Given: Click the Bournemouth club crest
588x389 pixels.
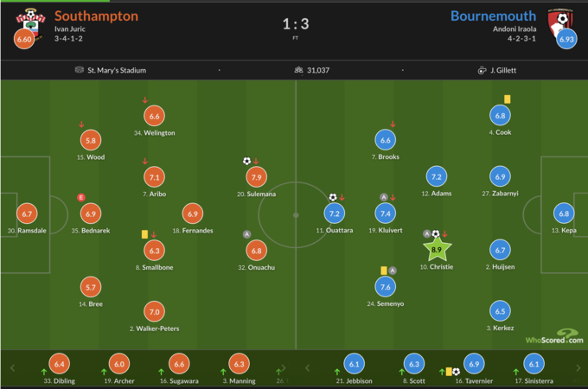Looking at the screenshot, I should click(562, 21).
